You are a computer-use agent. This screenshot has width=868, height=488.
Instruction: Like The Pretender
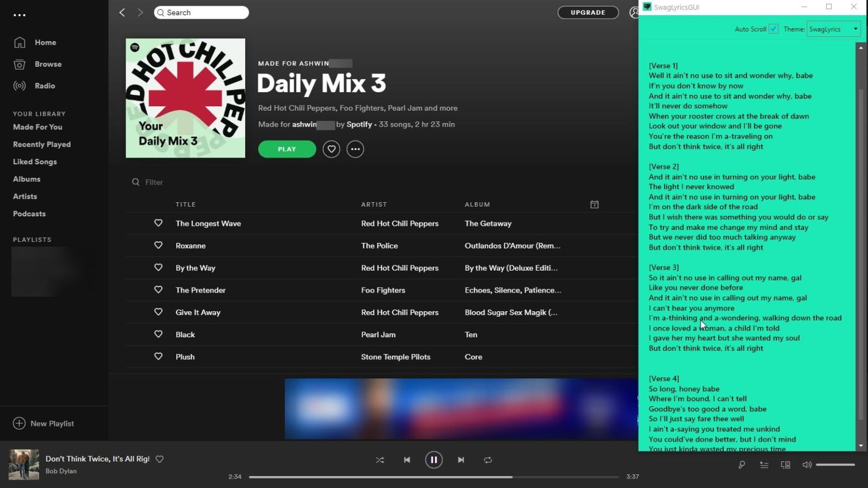[x=158, y=290]
